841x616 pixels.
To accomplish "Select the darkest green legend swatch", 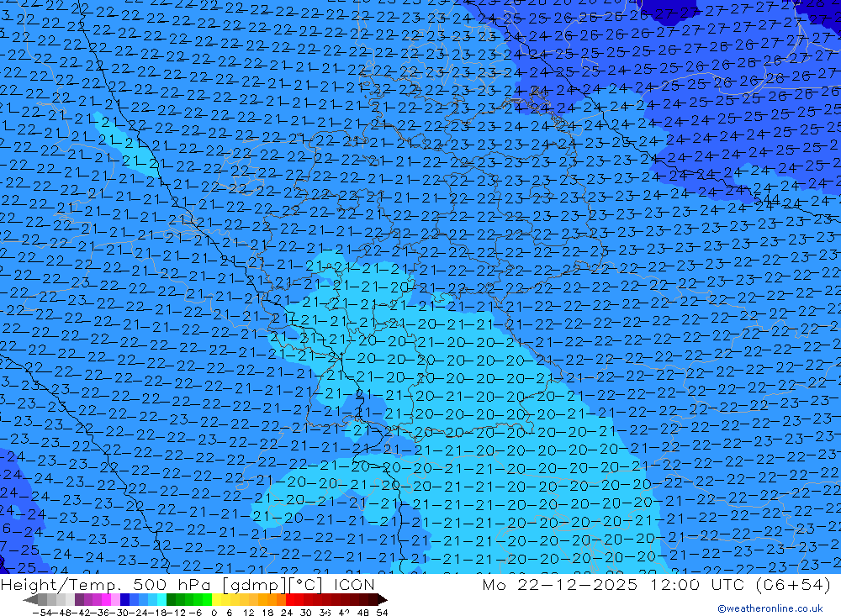I will coord(171,599).
